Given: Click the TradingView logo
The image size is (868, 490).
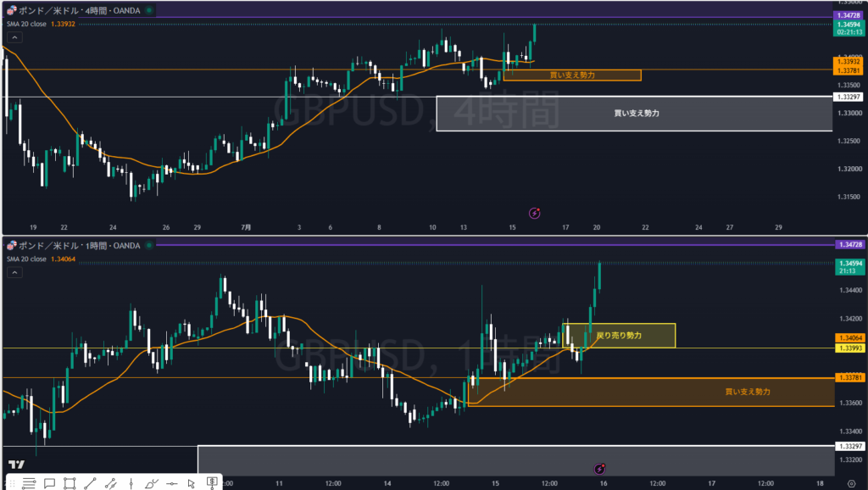Looking at the screenshot, I should point(16,464).
